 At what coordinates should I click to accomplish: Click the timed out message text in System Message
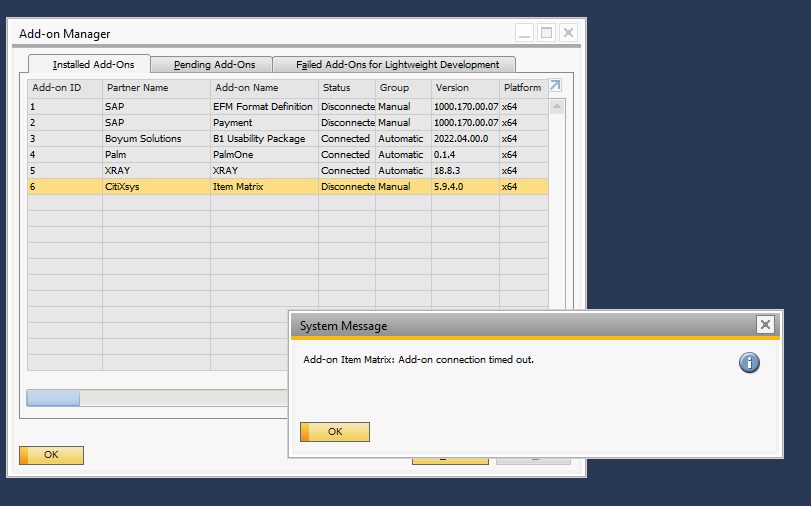(x=418, y=360)
